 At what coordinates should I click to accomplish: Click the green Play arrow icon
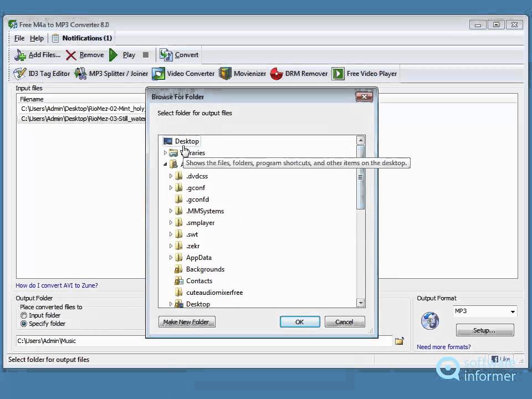coord(113,55)
